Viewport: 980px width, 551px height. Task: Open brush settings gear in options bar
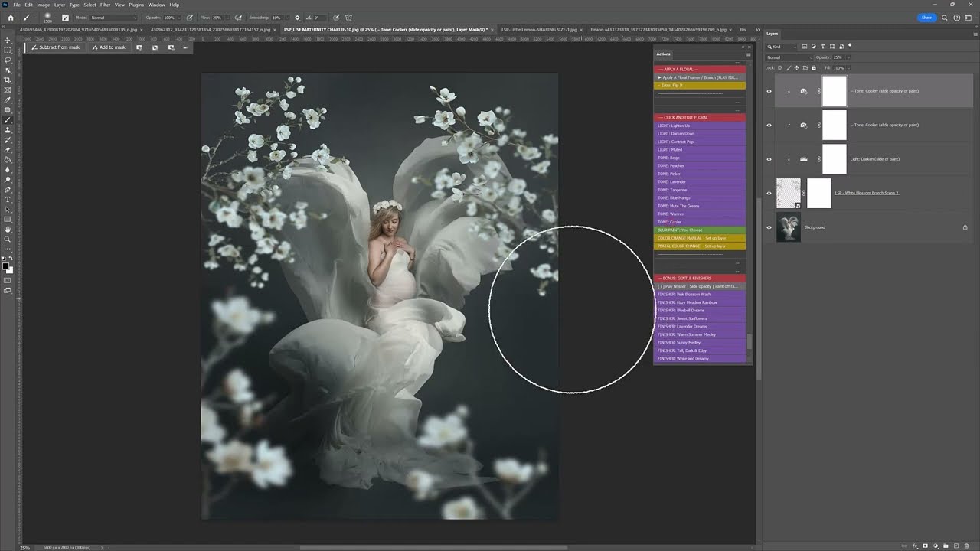pos(297,17)
